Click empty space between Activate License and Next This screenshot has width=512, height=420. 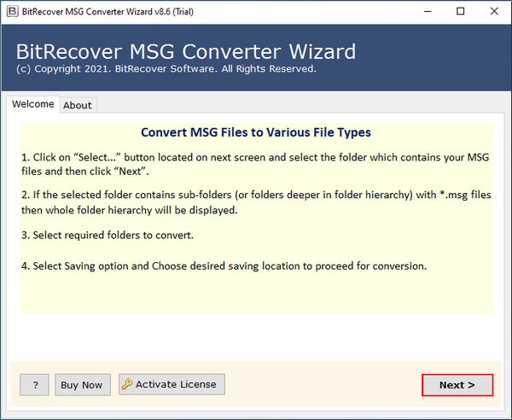coord(324,385)
